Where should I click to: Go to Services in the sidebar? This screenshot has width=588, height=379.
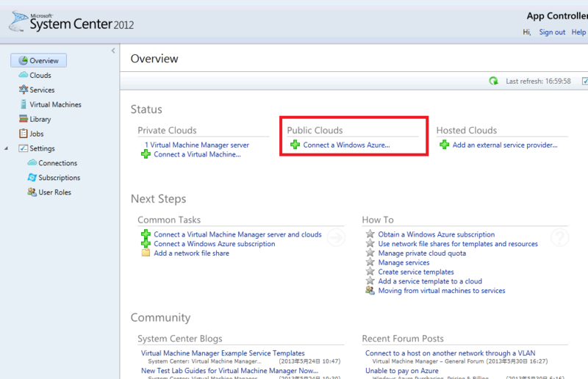click(42, 90)
